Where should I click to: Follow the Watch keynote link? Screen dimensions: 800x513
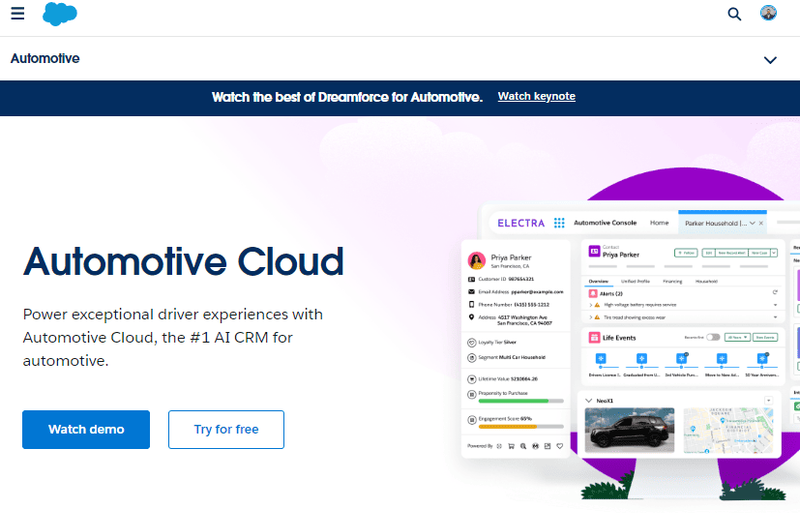pos(536,96)
